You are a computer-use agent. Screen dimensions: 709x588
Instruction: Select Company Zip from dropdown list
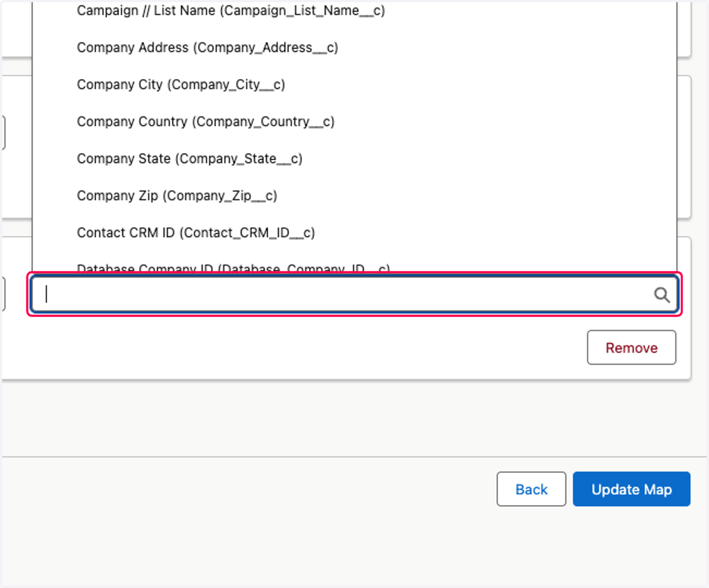[x=354, y=196]
